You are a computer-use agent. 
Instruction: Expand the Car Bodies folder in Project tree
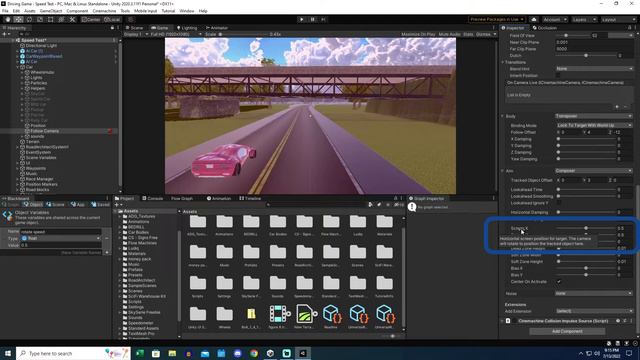[121, 232]
